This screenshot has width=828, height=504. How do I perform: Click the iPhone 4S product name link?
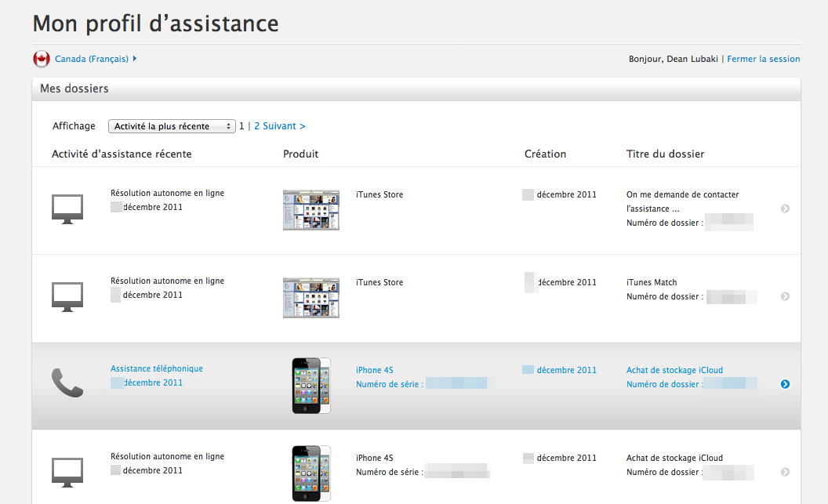click(x=374, y=369)
